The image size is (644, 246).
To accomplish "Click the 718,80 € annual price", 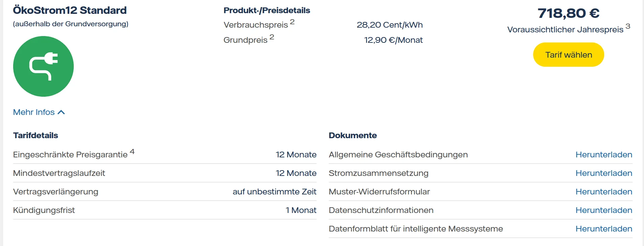I will pos(568,13).
